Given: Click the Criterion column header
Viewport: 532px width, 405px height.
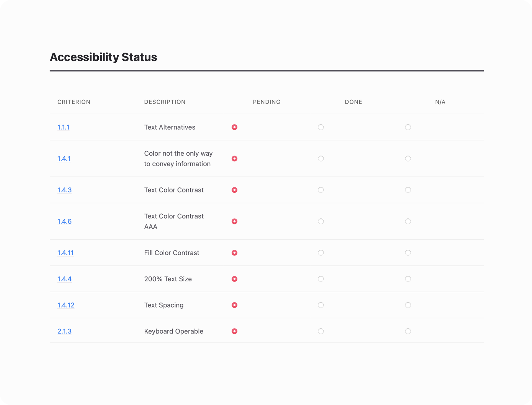Looking at the screenshot, I should click(x=74, y=102).
